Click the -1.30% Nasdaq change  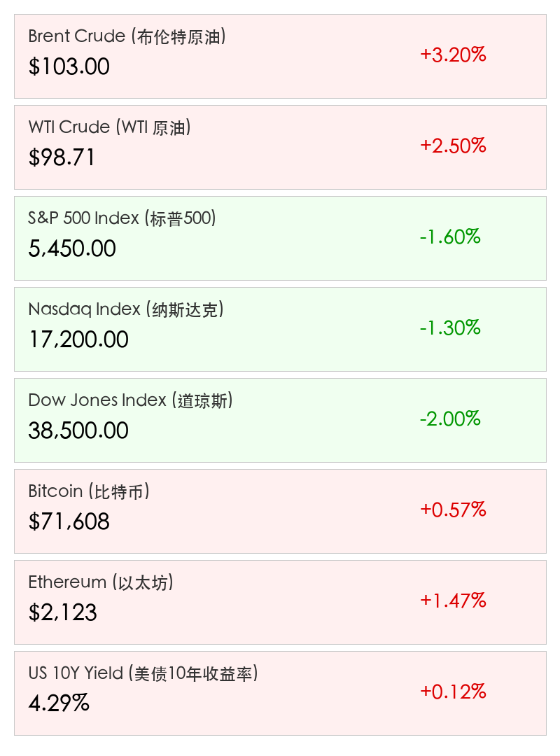[x=450, y=328]
